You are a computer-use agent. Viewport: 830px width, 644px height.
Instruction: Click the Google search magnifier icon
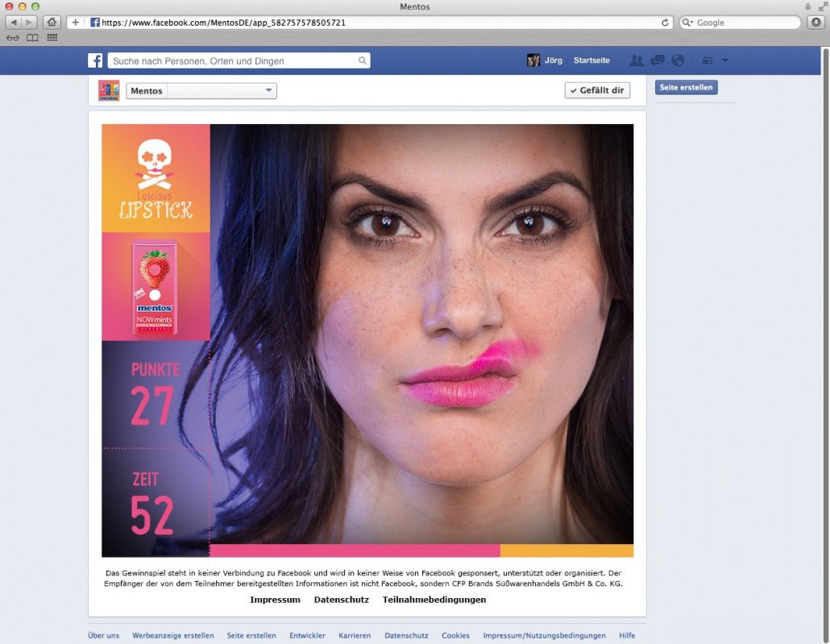coord(687,23)
